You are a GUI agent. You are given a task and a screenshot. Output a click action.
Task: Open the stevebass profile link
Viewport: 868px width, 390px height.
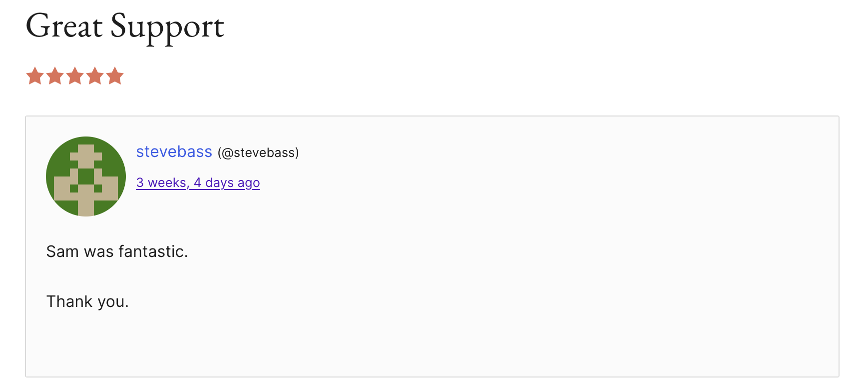(x=174, y=152)
